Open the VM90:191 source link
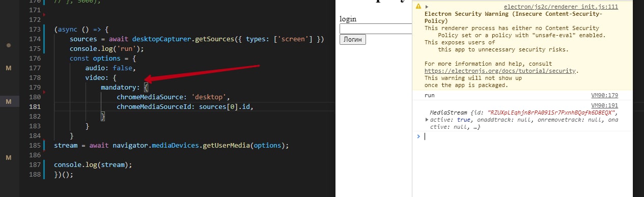The image size is (644, 197). [604, 105]
